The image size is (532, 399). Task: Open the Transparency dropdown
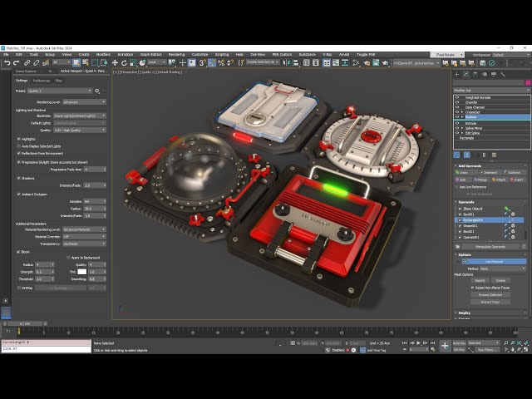pos(84,244)
